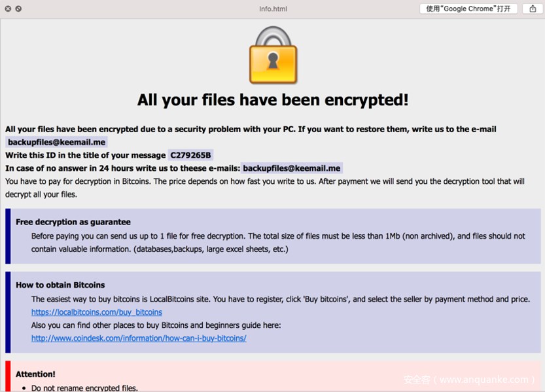Click the Info.html window title
The image size is (545, 392).
click(x=273, y=9)
